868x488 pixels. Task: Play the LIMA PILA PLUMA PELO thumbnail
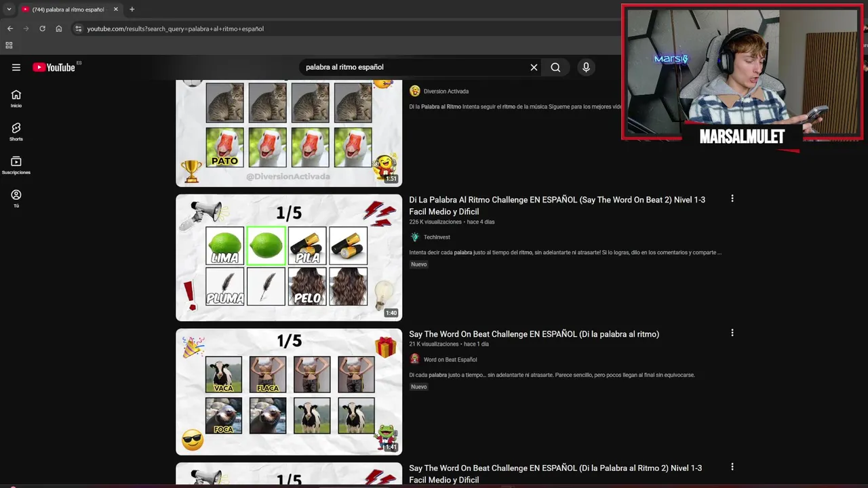point(289,258)
